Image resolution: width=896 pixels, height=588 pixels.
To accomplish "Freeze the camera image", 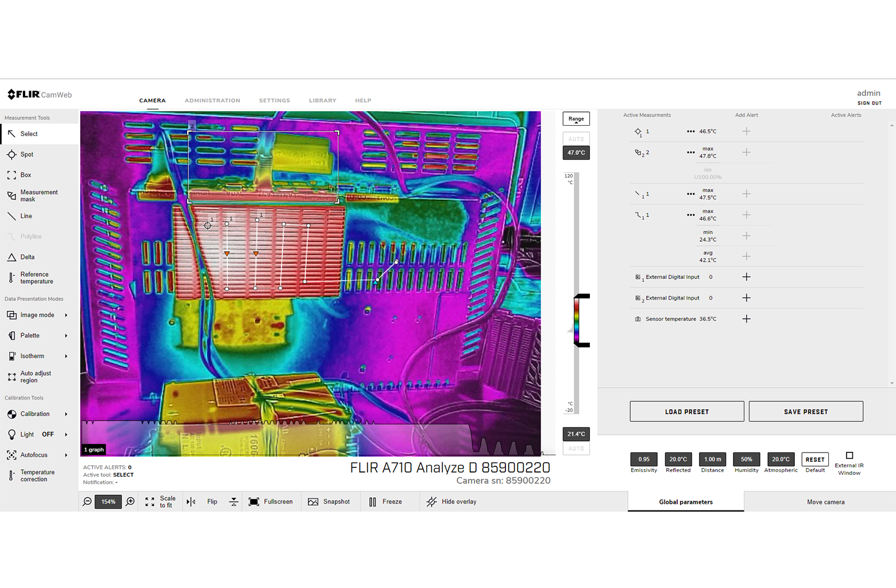I will click(385, 502).
